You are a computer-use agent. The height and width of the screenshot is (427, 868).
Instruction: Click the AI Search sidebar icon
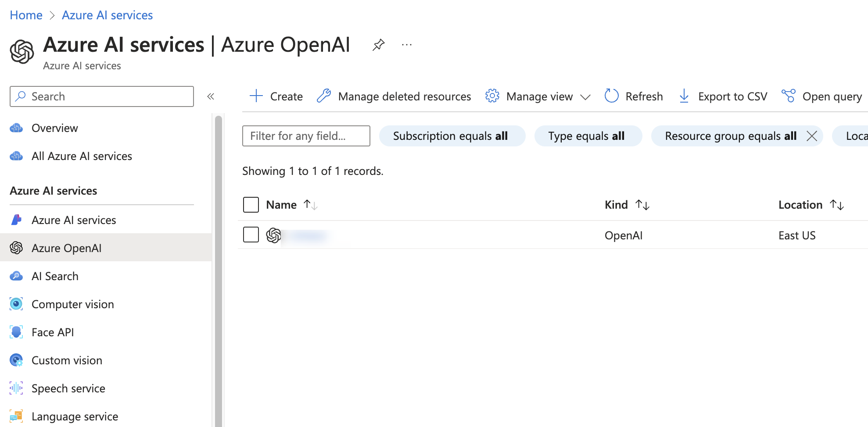click(16, 276)
